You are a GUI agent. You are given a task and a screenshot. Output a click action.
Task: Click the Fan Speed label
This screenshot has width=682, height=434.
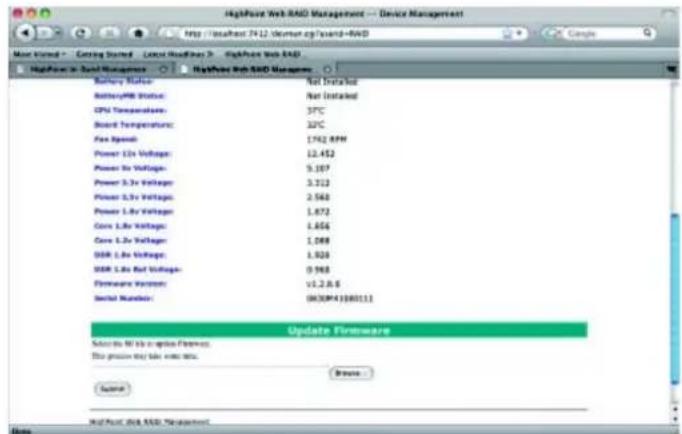click(x=116, y=139)
